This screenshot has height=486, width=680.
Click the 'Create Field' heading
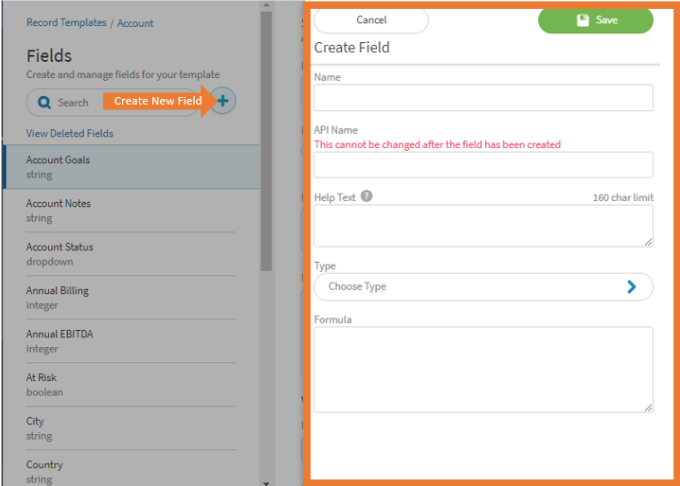point(352,47)
